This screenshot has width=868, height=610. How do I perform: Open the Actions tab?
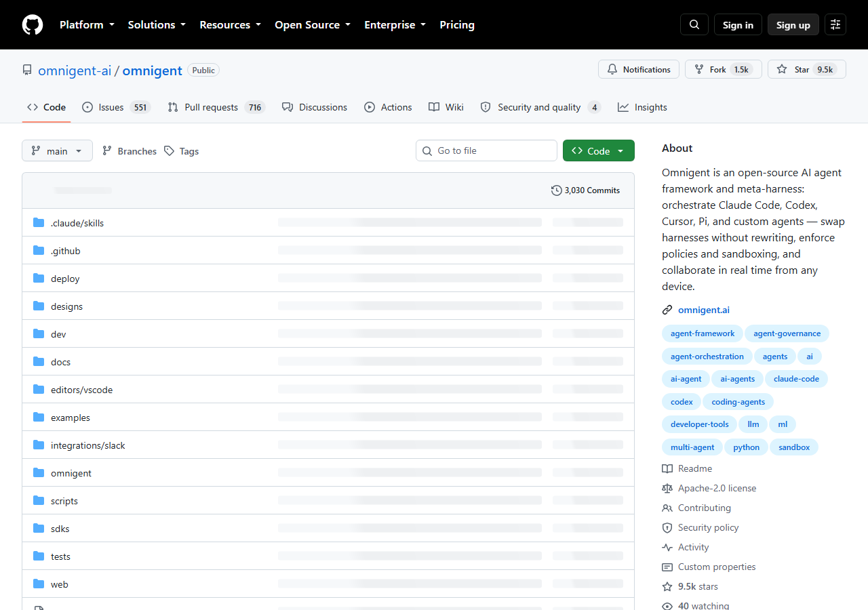pyautogui.click(x=388, y=107)
